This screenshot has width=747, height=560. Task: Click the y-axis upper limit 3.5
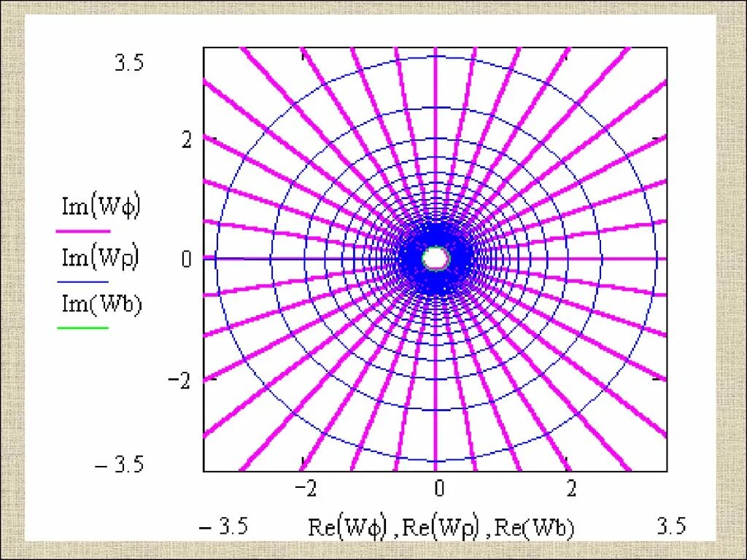tap(129, 63)
